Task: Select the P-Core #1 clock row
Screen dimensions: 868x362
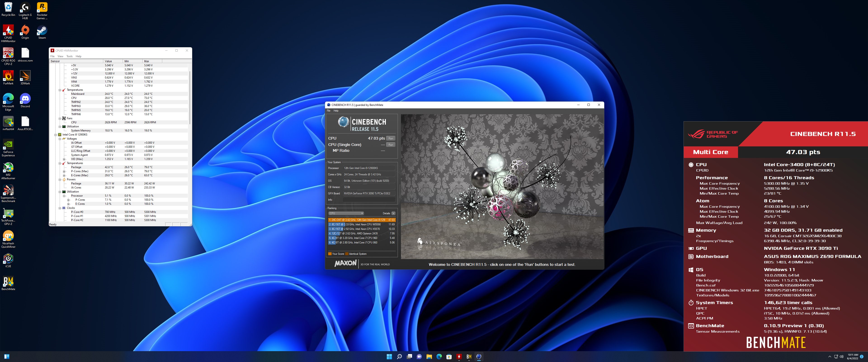Action: click(x=119, y=216)
